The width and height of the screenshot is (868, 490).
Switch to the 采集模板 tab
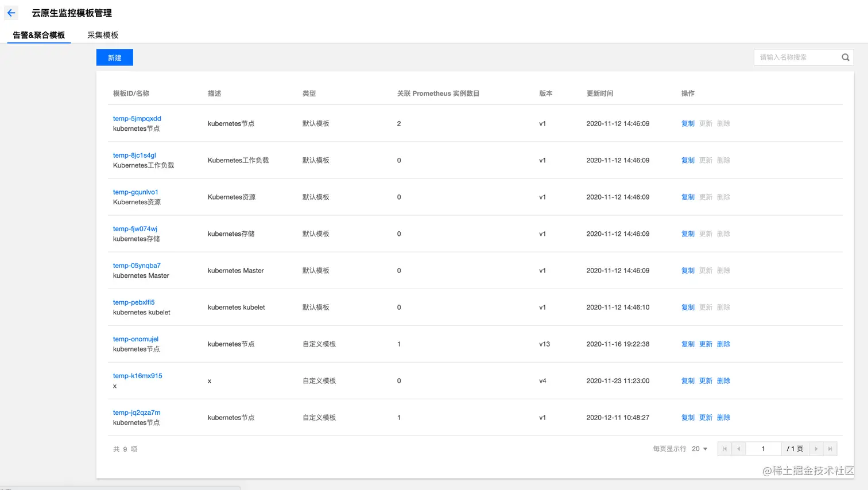coord(103,35)
